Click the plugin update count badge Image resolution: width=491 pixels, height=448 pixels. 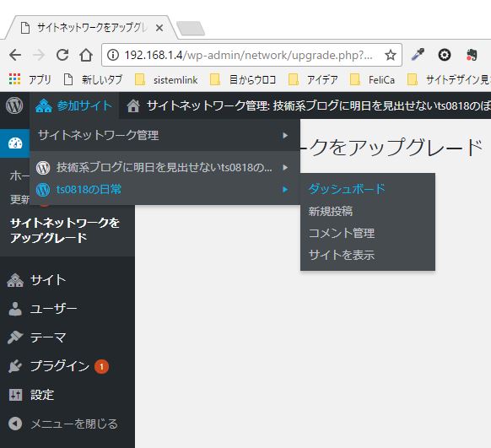[x=102, y=367]
